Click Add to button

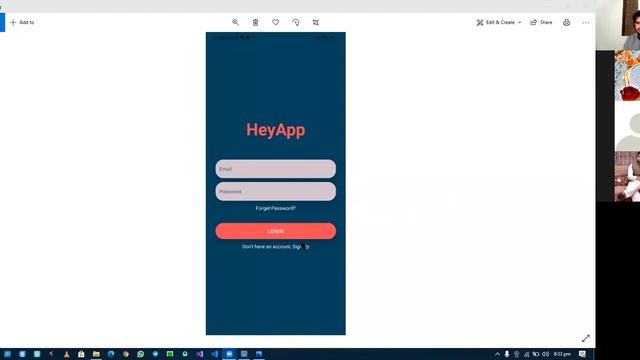click(x=22, y=22)
